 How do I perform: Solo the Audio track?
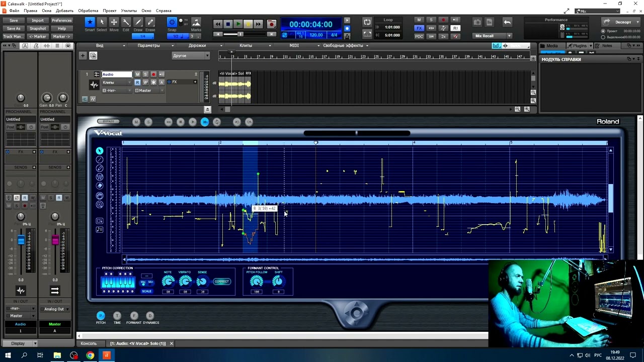click(x=145, y=74)
